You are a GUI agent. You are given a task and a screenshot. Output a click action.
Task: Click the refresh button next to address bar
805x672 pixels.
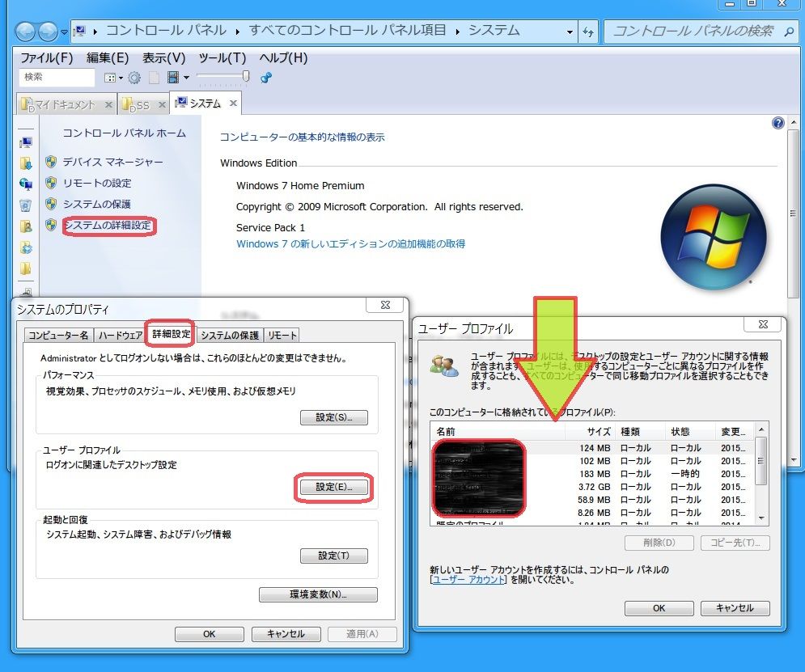(588, 32)
